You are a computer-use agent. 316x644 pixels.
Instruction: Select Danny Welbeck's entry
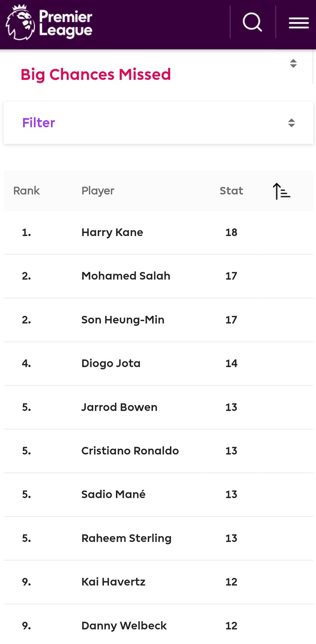tap(124, 626)
